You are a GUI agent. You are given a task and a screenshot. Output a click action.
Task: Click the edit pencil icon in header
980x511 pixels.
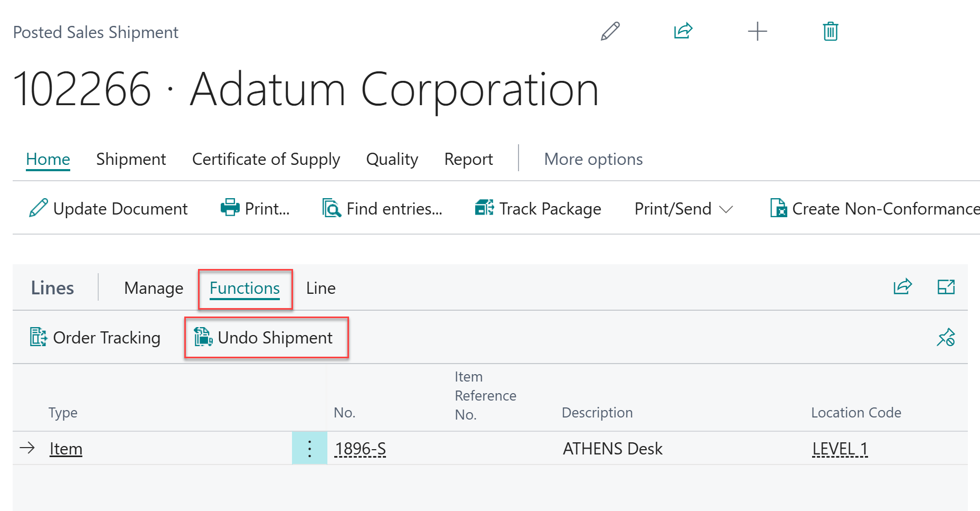coord(610,31)
